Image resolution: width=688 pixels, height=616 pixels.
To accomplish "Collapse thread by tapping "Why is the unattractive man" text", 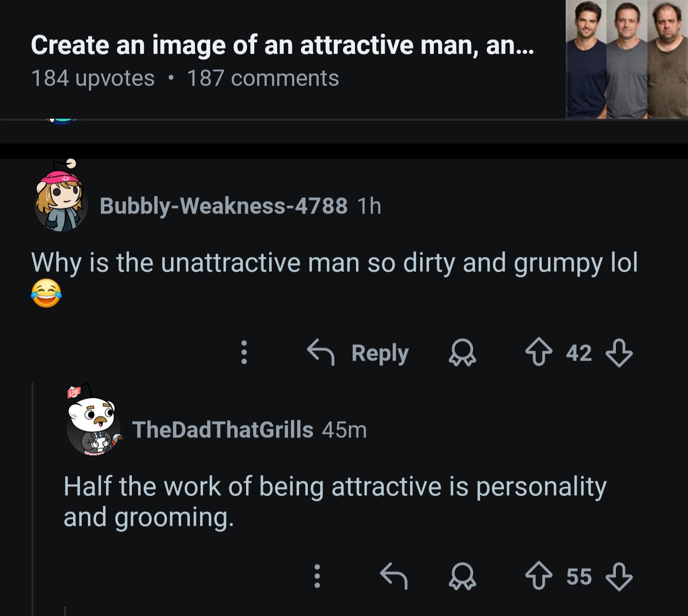I will (334, 263).
